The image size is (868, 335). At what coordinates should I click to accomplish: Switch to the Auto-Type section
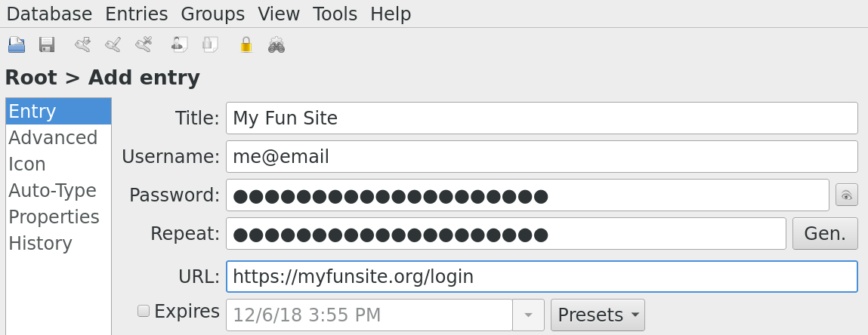coord(52,190)
